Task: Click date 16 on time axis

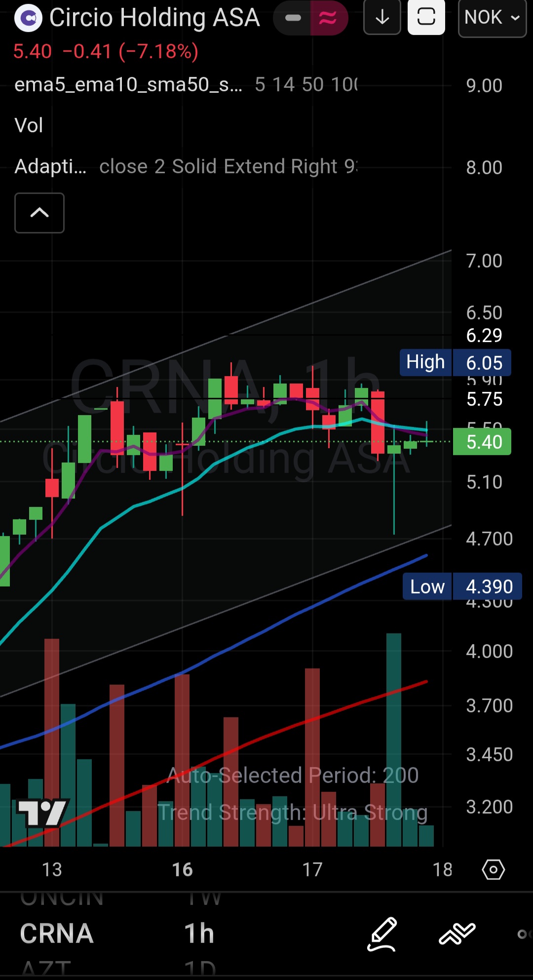Action: tap(182, 869)
